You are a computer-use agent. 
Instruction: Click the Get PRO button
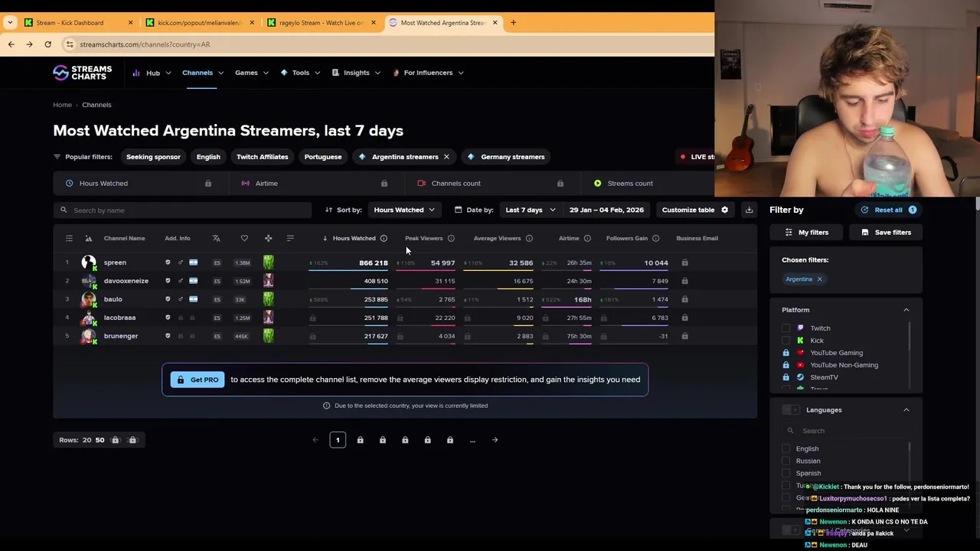[197, 380]
